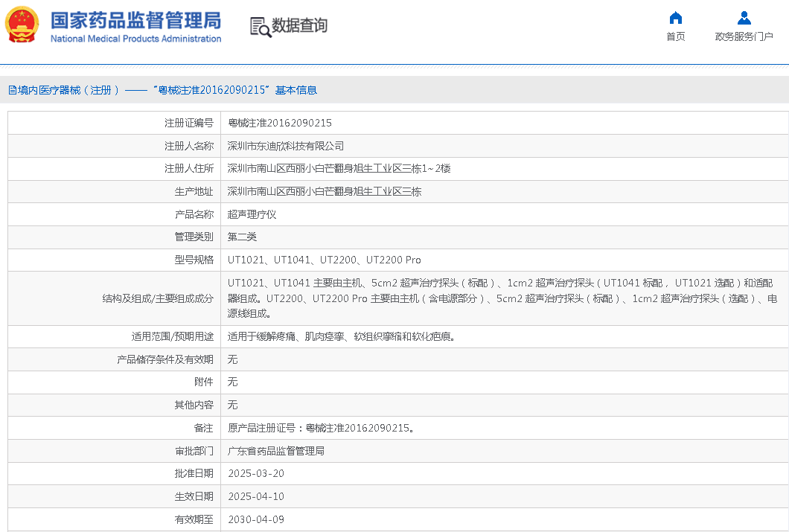Click the 结构及组成/主要组成成分 label
The height and width of the screenshot is (532, 789).
point(158,298)
